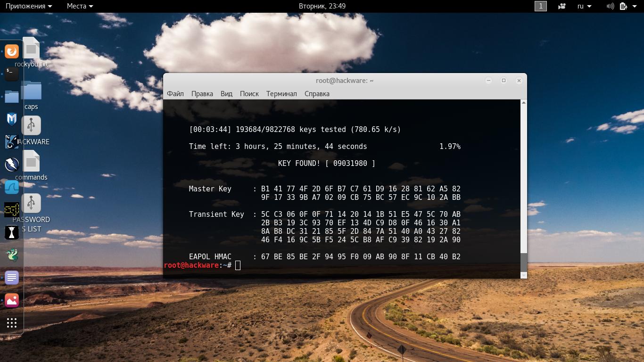The width and height of the screenshot is (644, 362).
Task: Switch to workspace 1 indicator
Action: click(541, 6)
